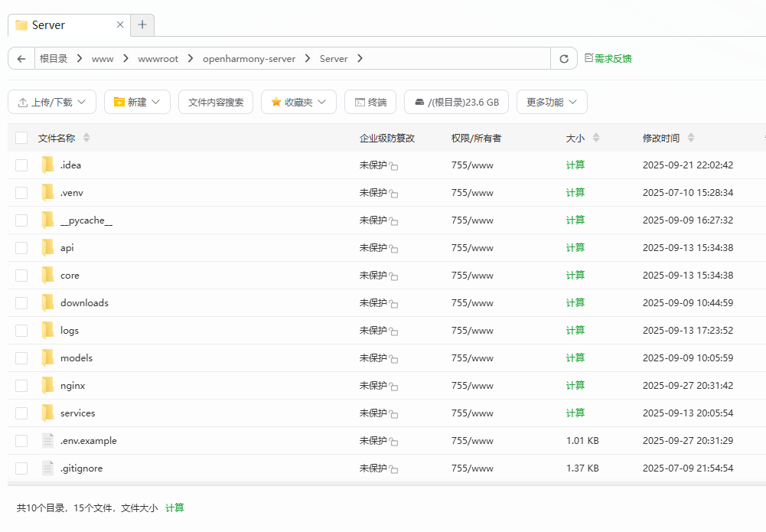
Task: Open new tab with plus icon
Action: [142, 24]
